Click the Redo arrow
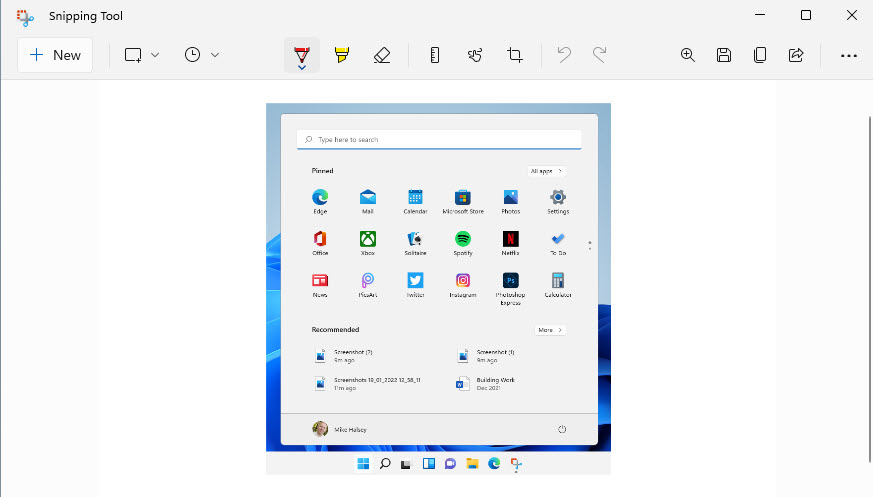The height and width of the screenshot is (497, 873). (x=600, y=55)
